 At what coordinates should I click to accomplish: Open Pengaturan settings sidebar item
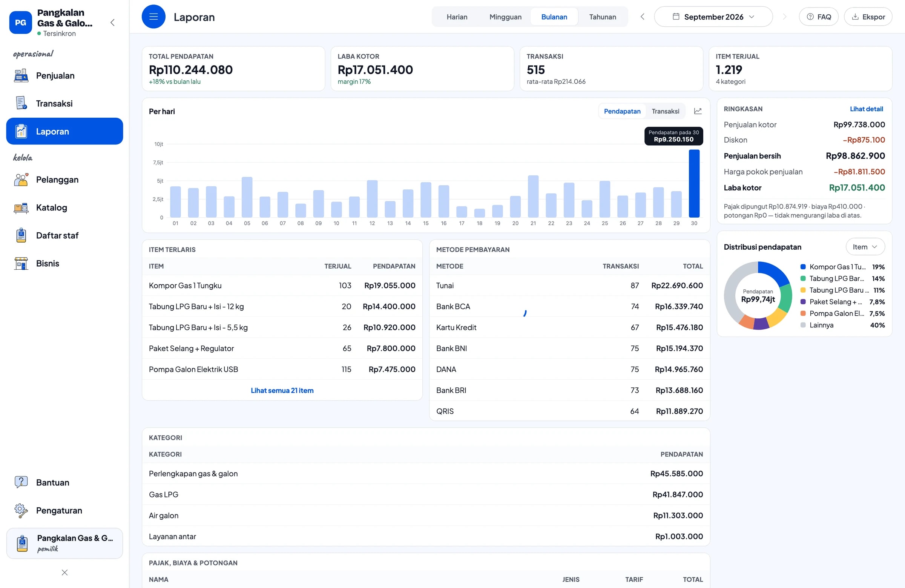[x=64, y=510]
